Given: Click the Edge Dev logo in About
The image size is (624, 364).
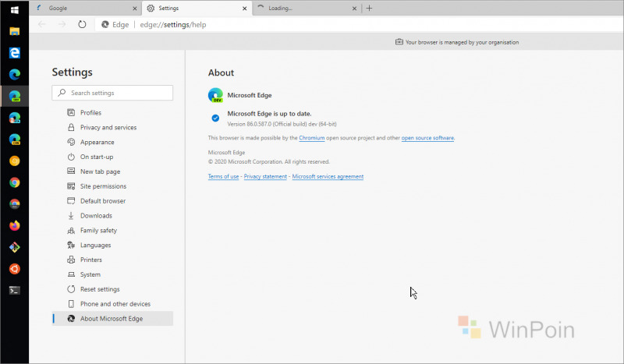Looking at the screenshot, I should pos(215,95).
